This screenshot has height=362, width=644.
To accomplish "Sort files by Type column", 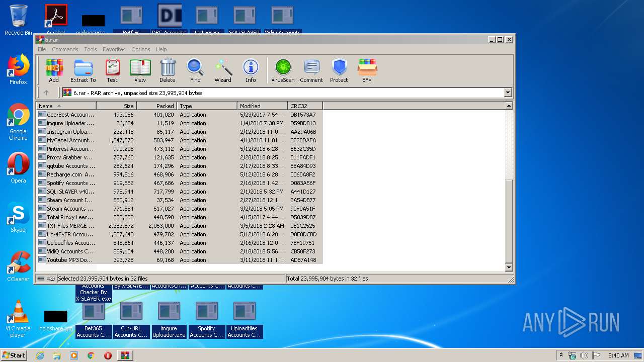I will pyautogui.click(x=207, y=106).
